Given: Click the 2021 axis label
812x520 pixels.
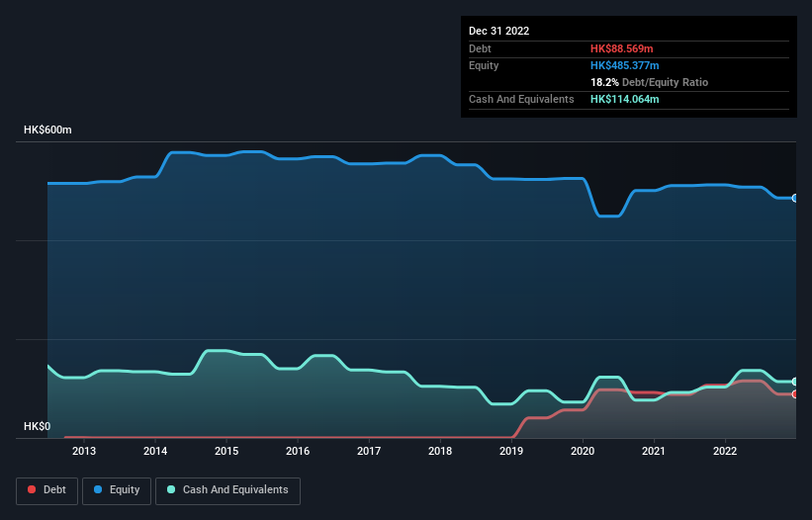Looking at the screenshot, I should click(654, 451).
